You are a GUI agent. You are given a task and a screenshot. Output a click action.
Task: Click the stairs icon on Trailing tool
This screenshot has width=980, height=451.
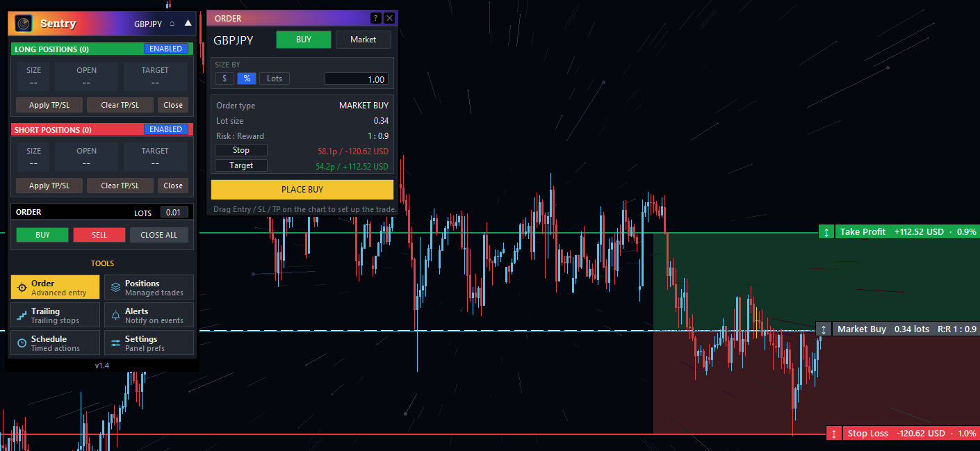coord(22,315)
